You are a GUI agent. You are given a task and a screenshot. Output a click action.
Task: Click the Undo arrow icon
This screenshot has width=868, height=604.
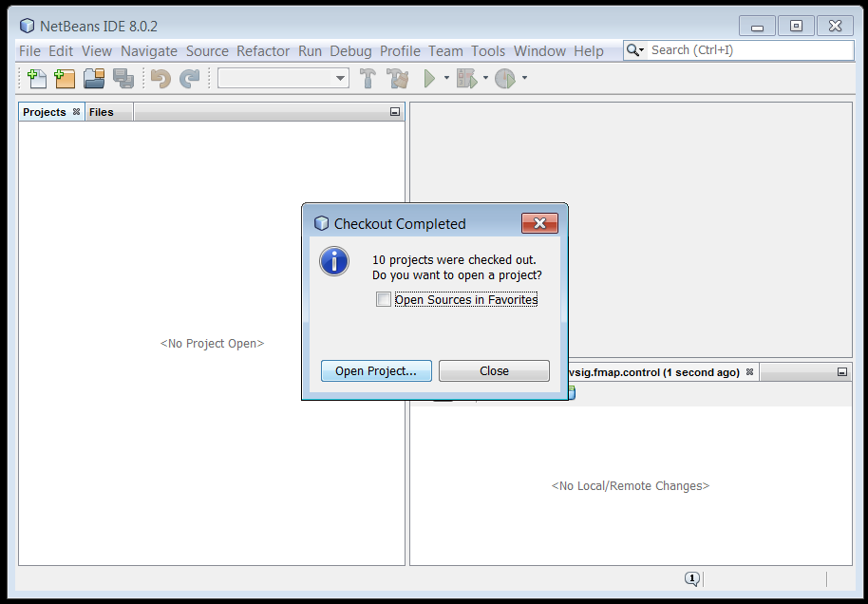(161, 79)
